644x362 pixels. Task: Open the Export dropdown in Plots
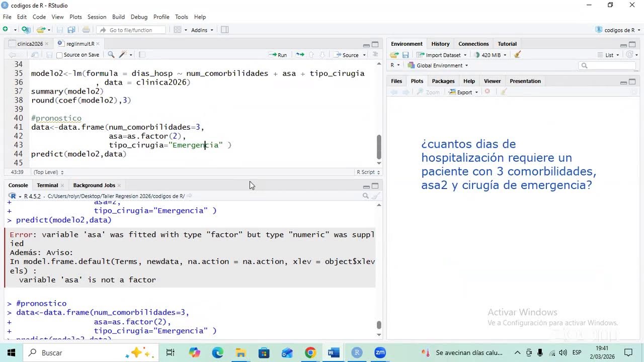463,92
